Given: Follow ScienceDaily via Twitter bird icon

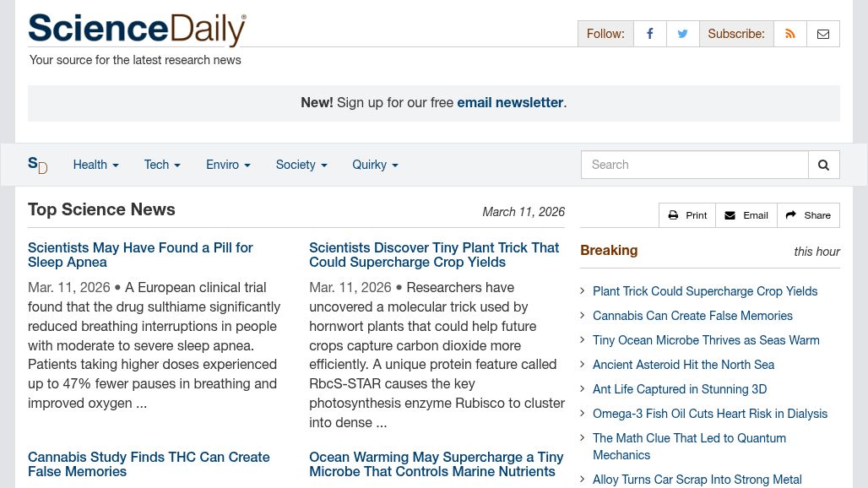Looking at the screenshot, I should 682,34.
